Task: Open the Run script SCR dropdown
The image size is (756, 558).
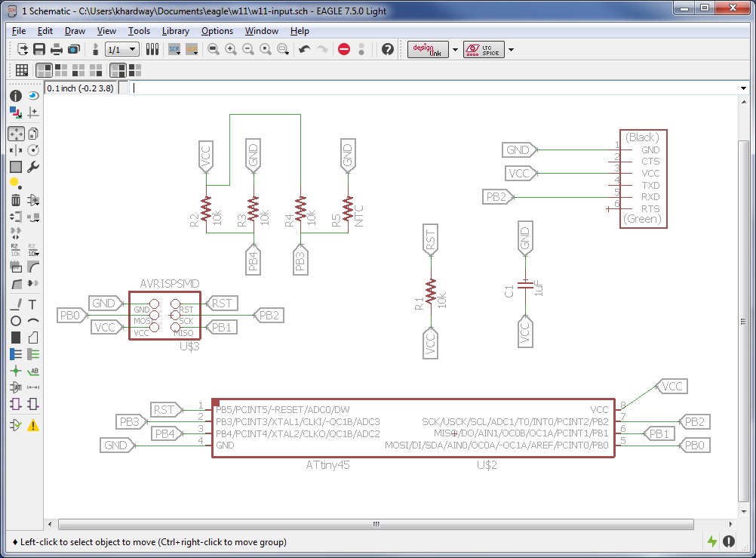Action: 174,49
